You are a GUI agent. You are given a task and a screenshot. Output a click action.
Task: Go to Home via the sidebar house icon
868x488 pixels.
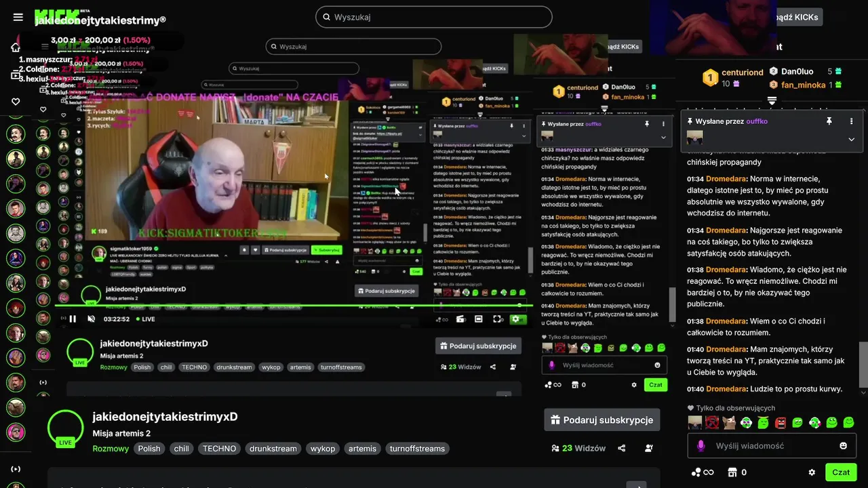(x=16, y=47)
